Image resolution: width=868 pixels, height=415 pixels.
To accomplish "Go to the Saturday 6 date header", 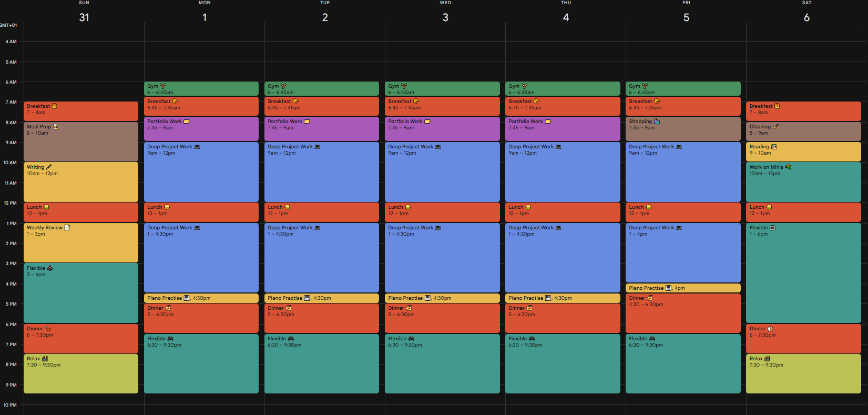I will click(806, 17).
